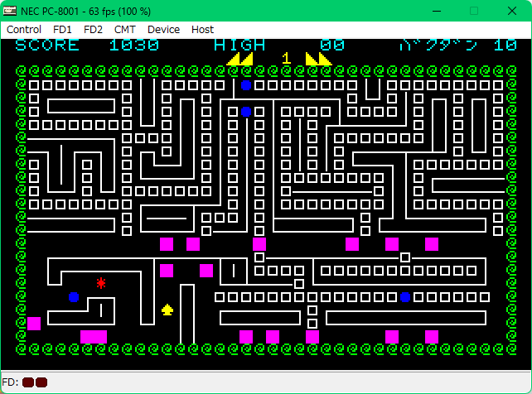
Task: Click the yellow player ship sprite
Action: pos(167,310)
